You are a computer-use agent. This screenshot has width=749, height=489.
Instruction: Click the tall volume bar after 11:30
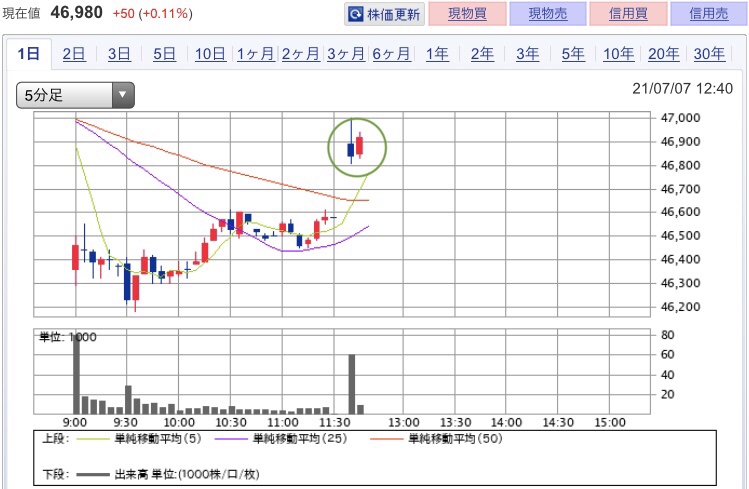[352, 384]
